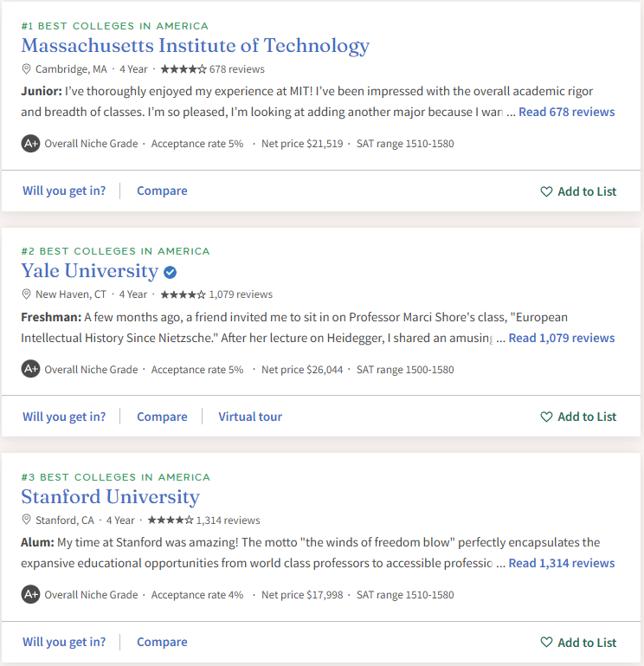Compare MIT with other colleges

click(162, 191)
